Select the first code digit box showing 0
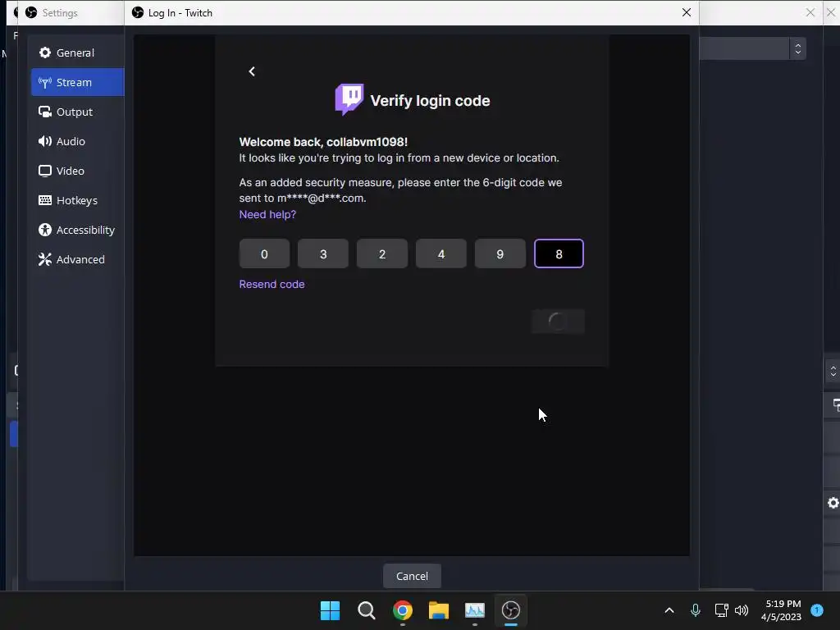This screenshot has height=630, width=840. (x=264, y=254)
